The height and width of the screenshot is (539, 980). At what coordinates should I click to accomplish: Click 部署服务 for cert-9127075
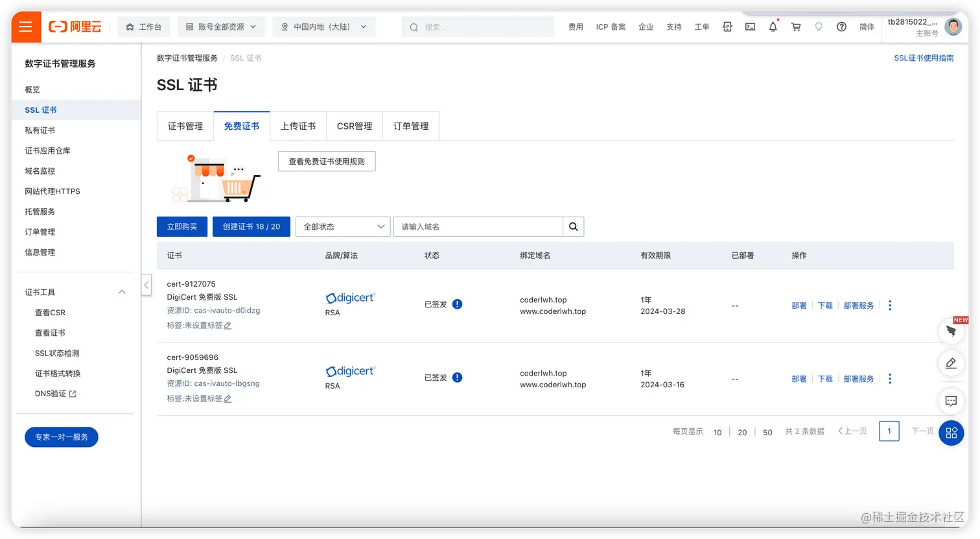coord(859,305)
